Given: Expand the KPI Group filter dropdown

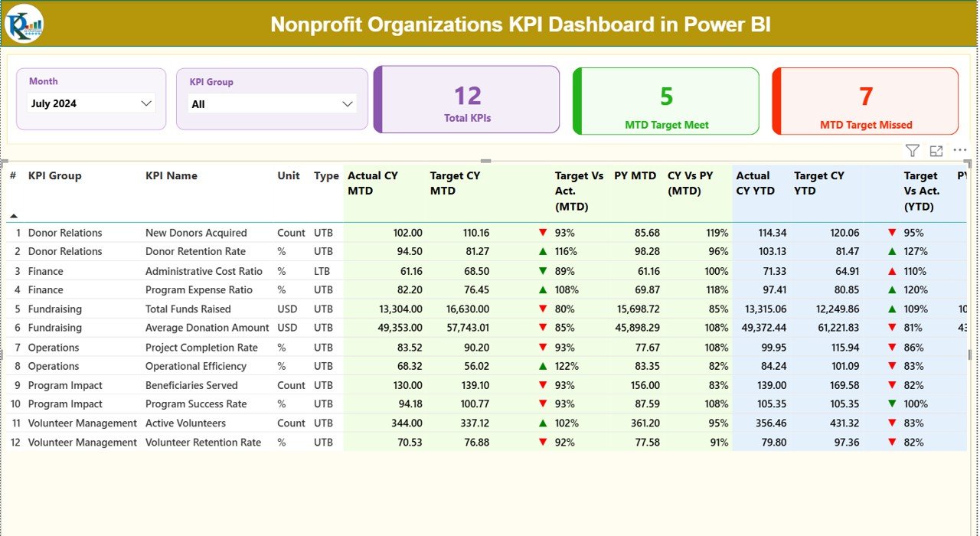Looking at the screenshot, I should 348,103.
